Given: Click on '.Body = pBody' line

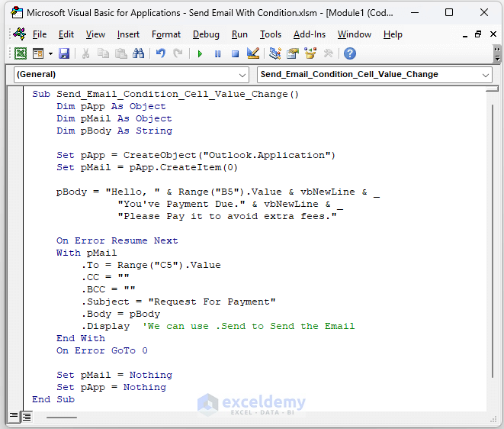Looking at the screenshot, I should [x=120, y=314].
